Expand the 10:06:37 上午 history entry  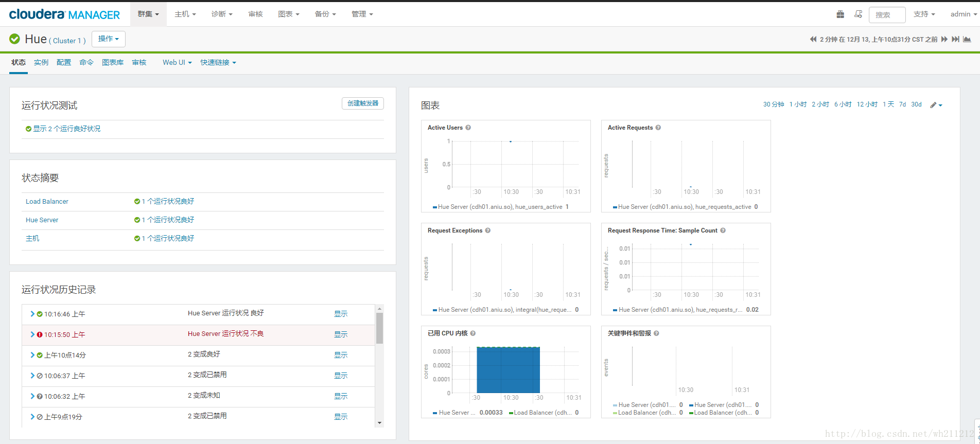point(32,376)
